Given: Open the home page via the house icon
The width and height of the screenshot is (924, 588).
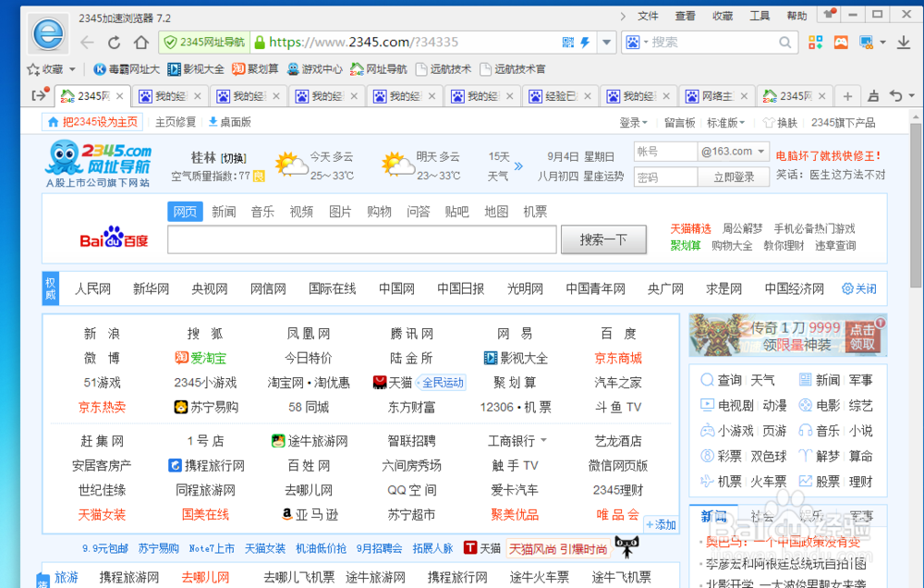Looking at the screenshot, I should pos(141,43).
